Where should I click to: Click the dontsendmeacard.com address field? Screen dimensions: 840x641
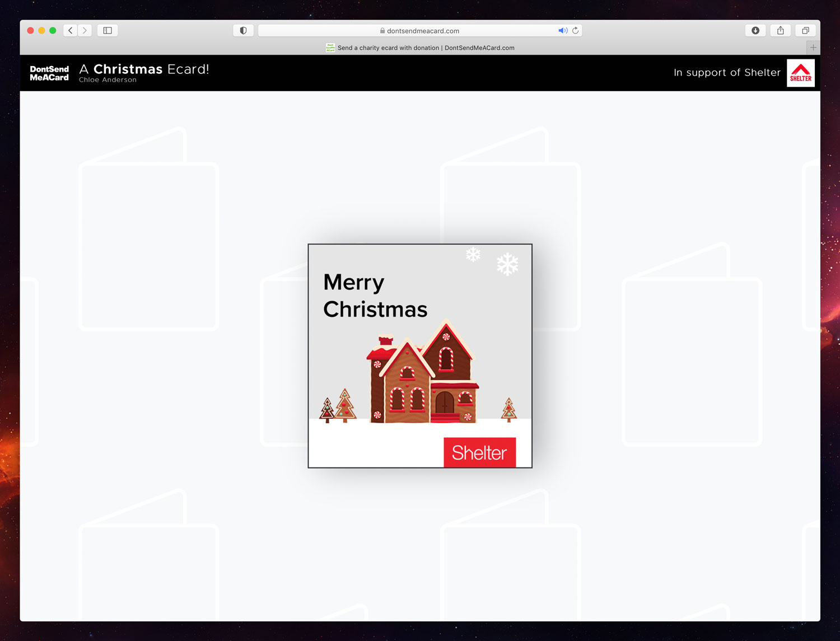coord(420,31)
